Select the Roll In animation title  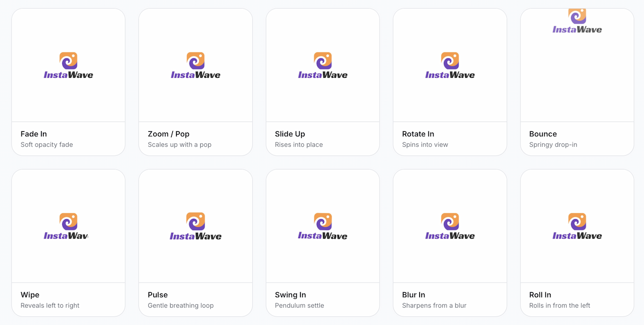tap(540, 295)
